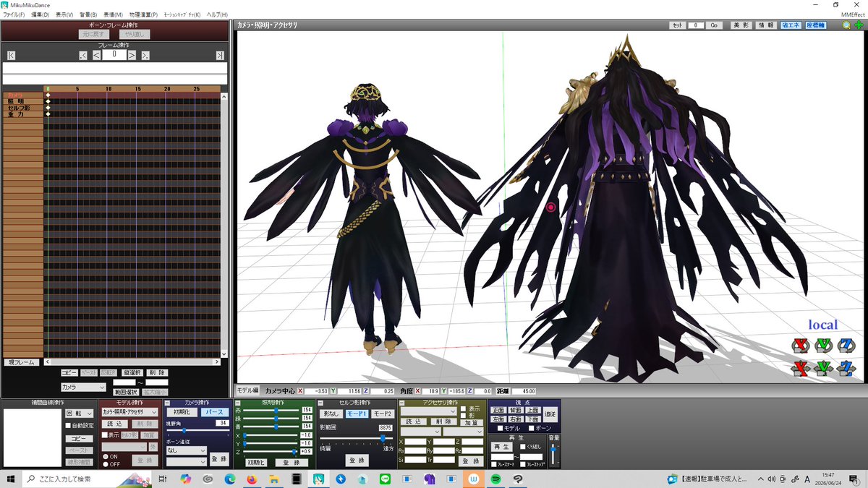
Task: Collapse the アクセサリ操作 panel minus icon
Action: coord(400,403)
